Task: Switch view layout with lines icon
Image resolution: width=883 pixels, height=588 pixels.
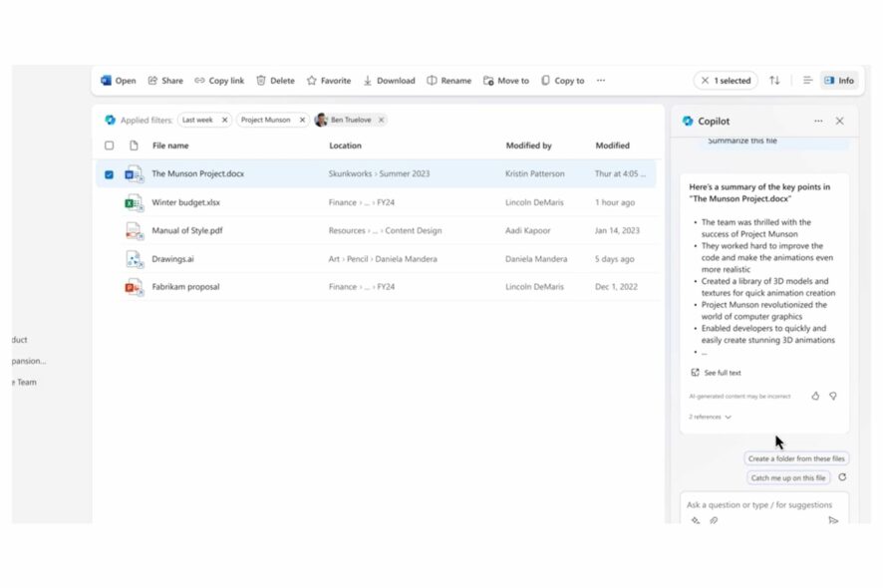Action: click(x=807, y=81)
